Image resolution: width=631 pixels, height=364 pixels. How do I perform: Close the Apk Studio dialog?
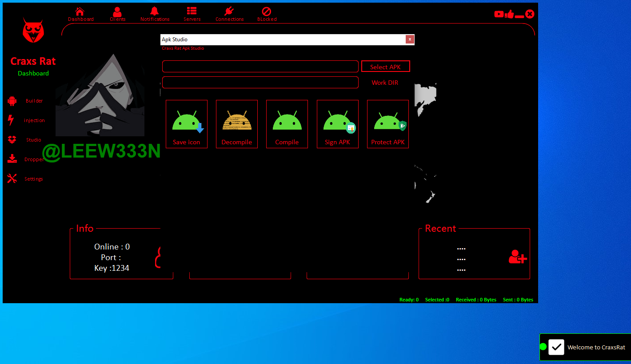410,40
